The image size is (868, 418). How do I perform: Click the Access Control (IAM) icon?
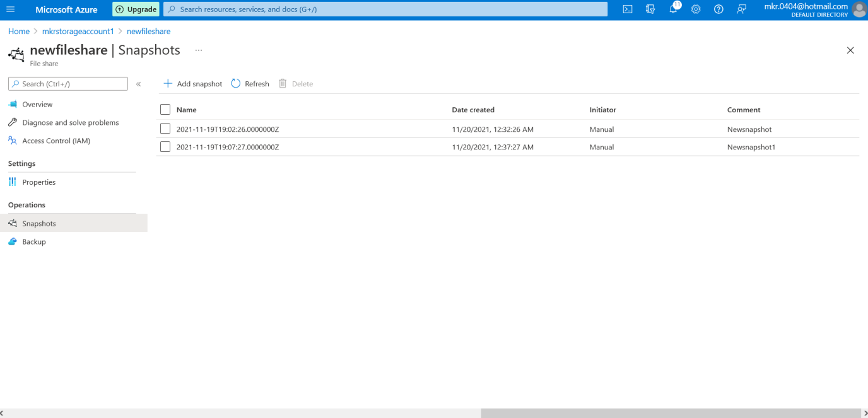(13, 141)
